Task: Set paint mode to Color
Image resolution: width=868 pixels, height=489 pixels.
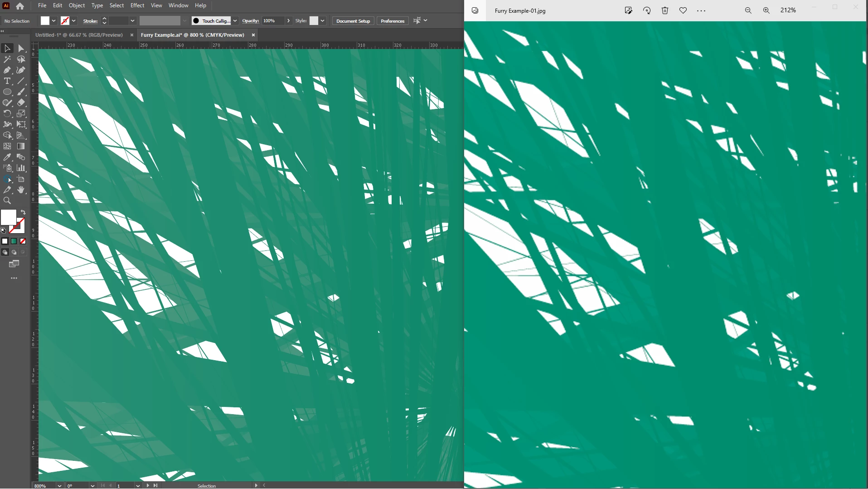Action: pyautogui.click(x=5, y=241)
